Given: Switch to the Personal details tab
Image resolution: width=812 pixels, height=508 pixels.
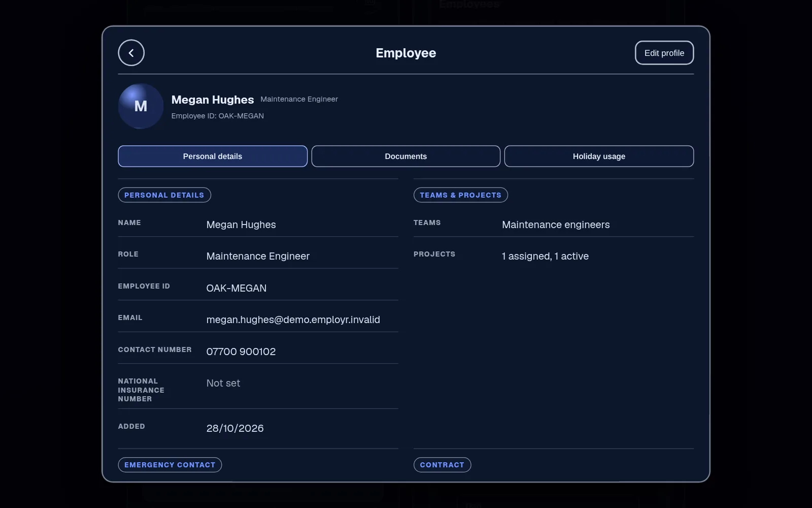Looking at the screenshot, I should [213, 156].
